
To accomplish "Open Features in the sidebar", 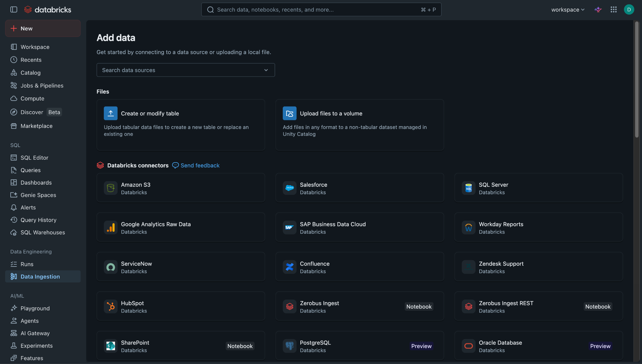I will [43, 358].
